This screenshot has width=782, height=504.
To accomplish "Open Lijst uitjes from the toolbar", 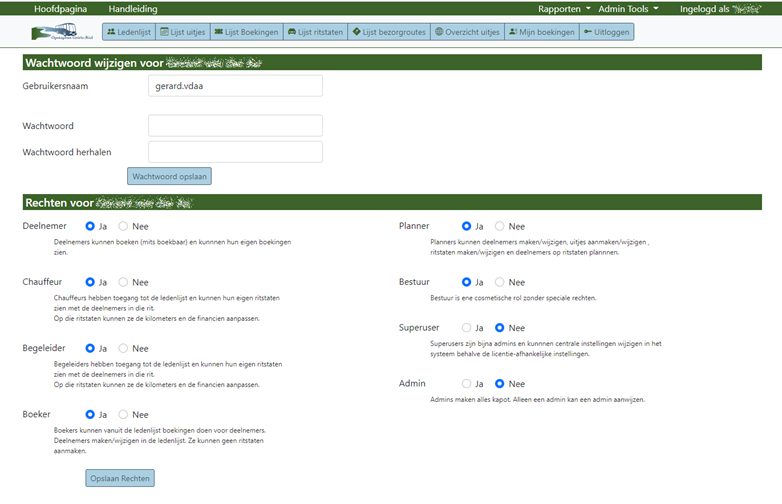I will pos(182,32).
